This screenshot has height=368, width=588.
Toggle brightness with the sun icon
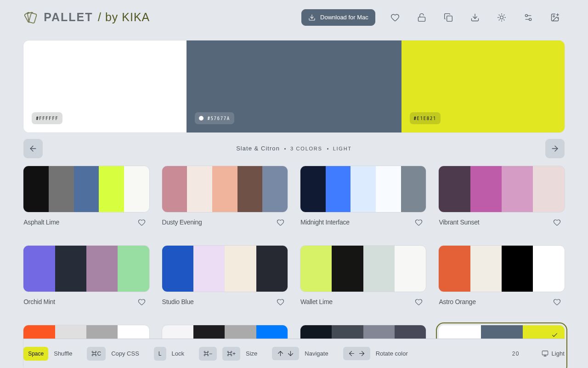pos(502,17)
